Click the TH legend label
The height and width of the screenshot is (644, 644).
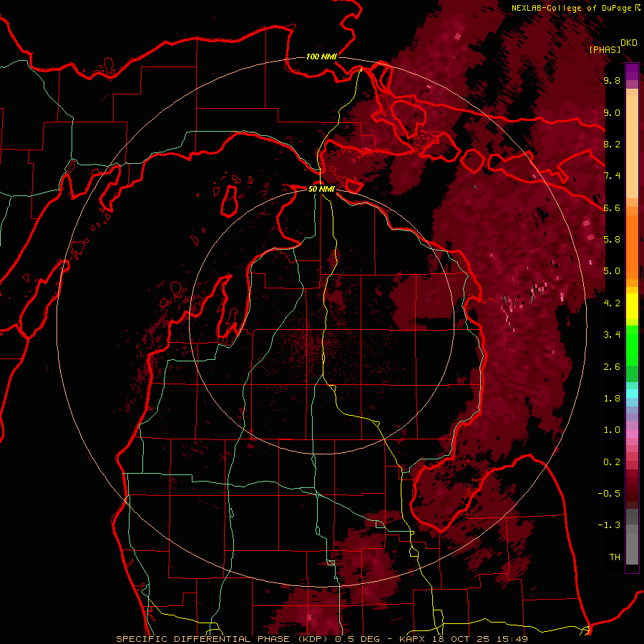point(615,557)
